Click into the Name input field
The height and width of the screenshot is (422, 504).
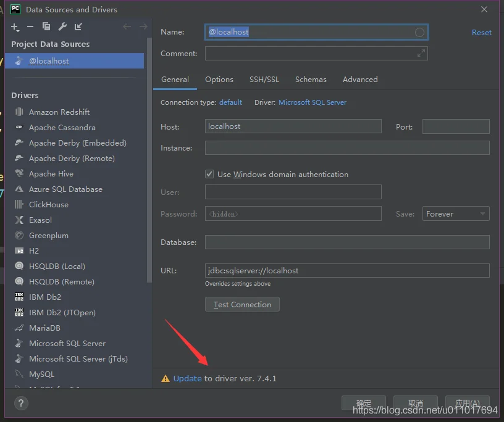click(316, 32)
